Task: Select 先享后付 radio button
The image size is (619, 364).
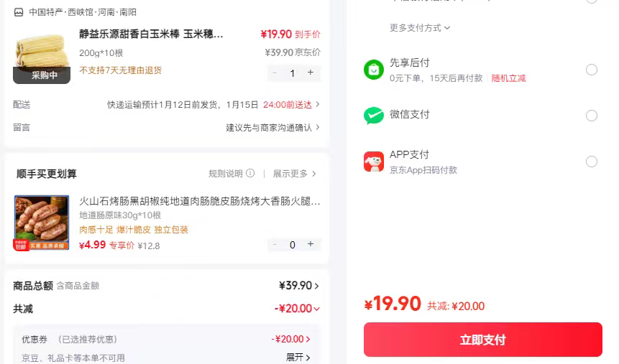Action: point(592,70)
